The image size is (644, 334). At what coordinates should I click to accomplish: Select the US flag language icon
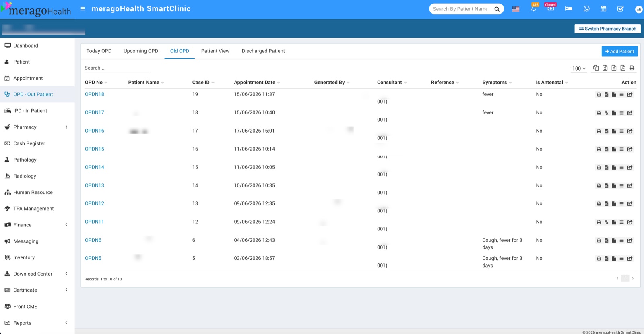click(x=516, y=9)
